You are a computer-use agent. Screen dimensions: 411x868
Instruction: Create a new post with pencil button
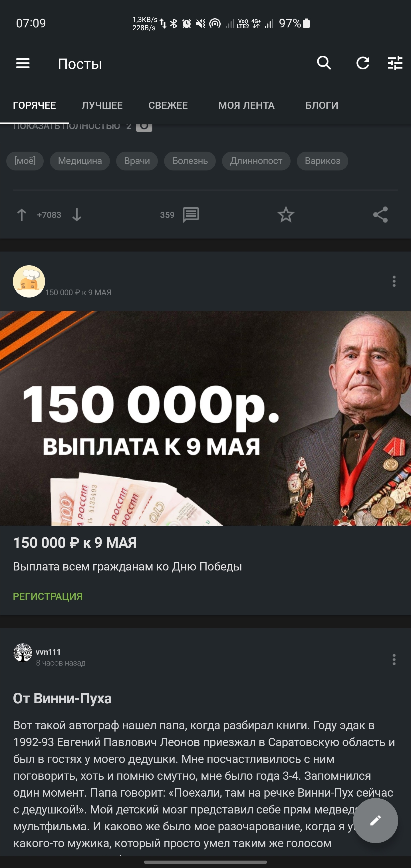click(x=375, y=820)
